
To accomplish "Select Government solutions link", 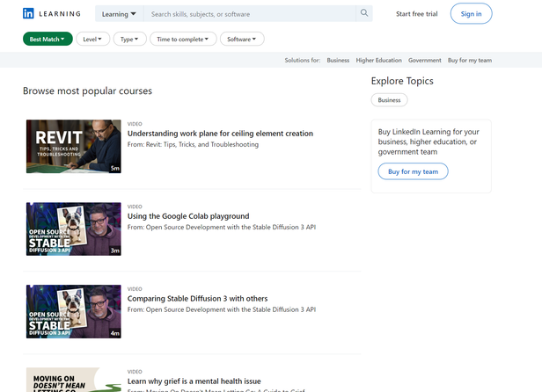I will point(424,61).
